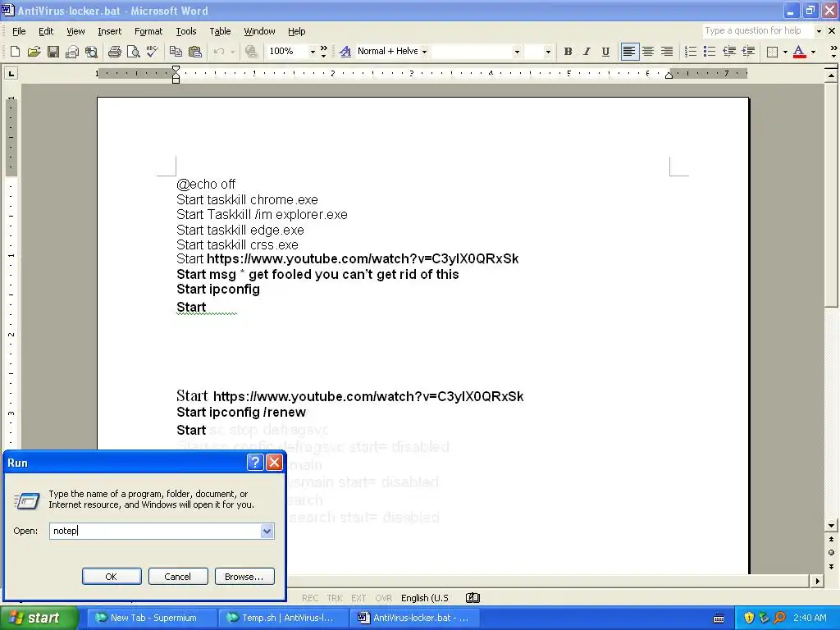Screen dimensions: 840x630
Task: Click the Paste toolbar icon
Action: click(x=195, y=52)
